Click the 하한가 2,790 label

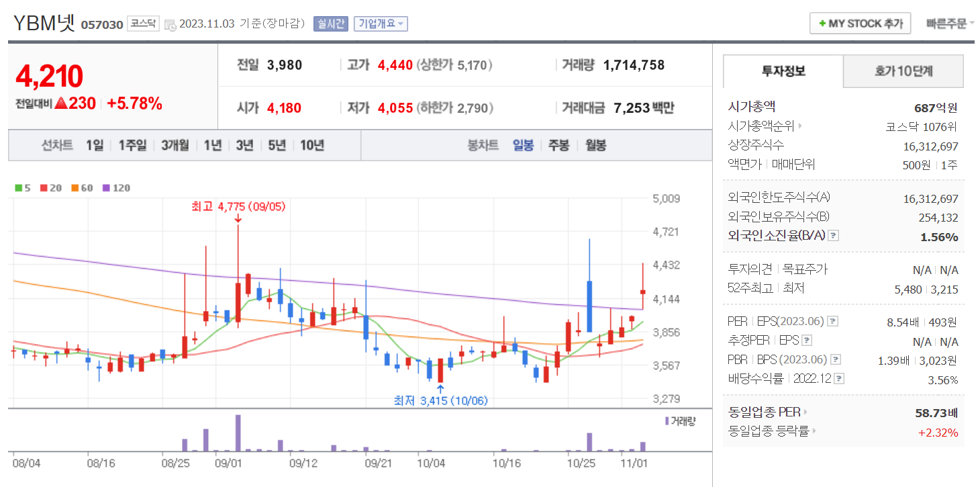pos(456,107)
